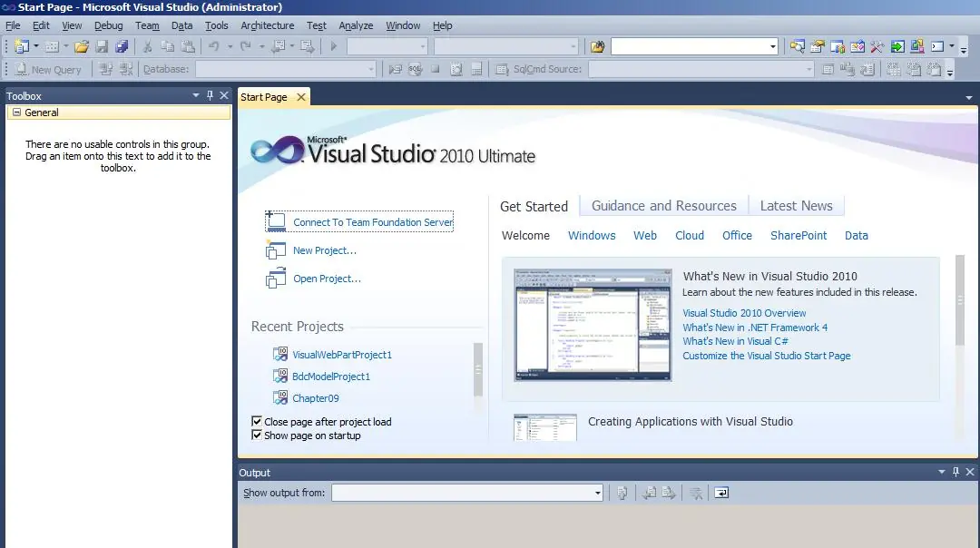Click the What's New in Visual Studio thumbnail
Viewport: 980px width, 548px height.
click(x=593, y=325)
